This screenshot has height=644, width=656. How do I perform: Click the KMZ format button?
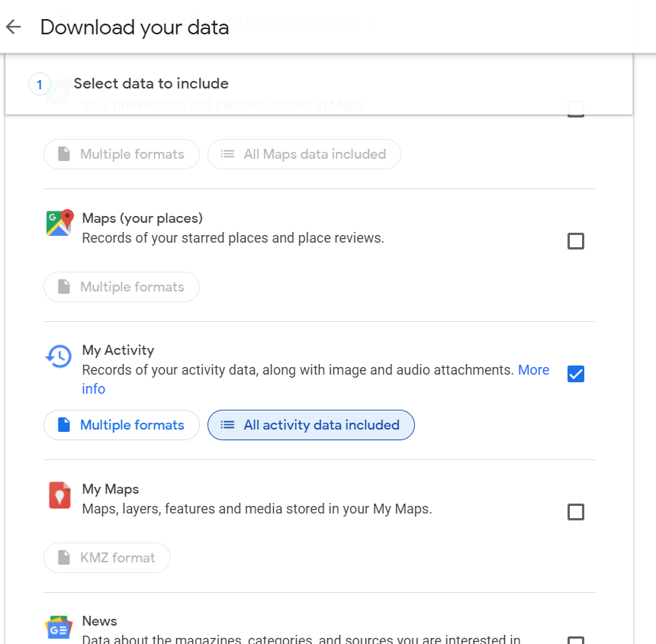point(107,558)
